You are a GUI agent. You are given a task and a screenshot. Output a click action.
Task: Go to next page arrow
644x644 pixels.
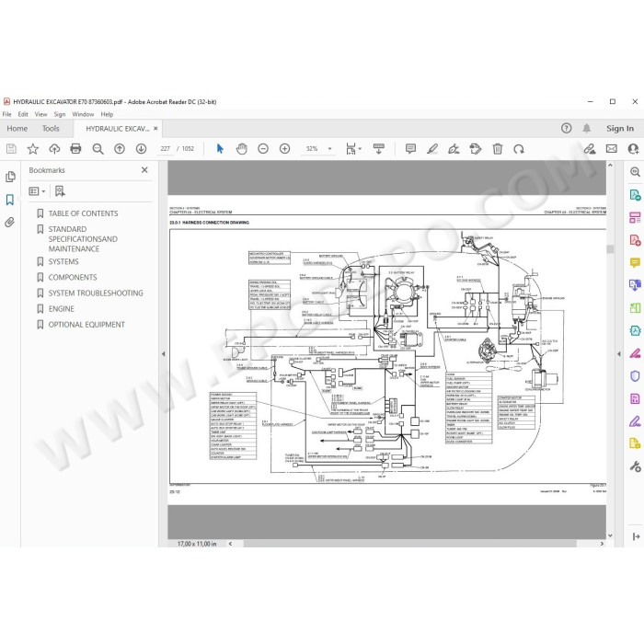point(141,149)
